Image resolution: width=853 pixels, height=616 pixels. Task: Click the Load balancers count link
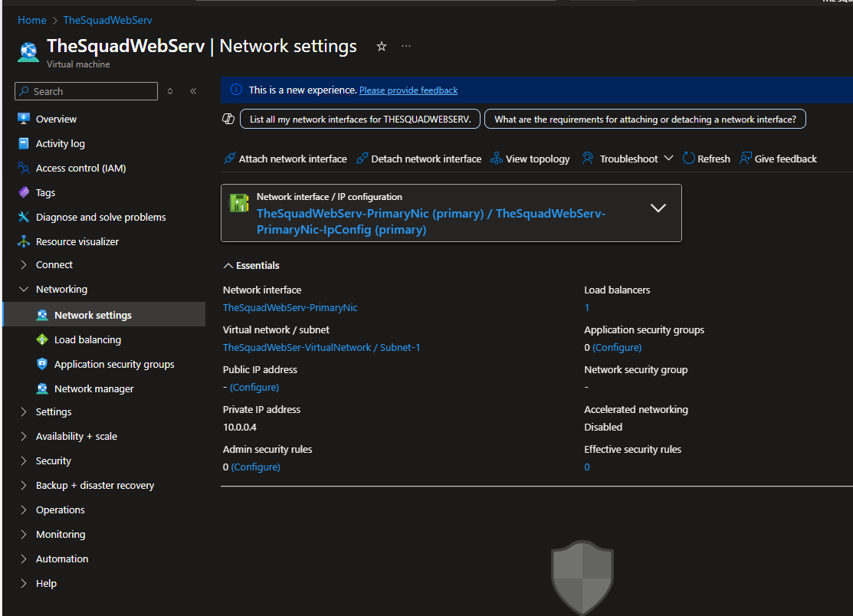coord(587,308)
